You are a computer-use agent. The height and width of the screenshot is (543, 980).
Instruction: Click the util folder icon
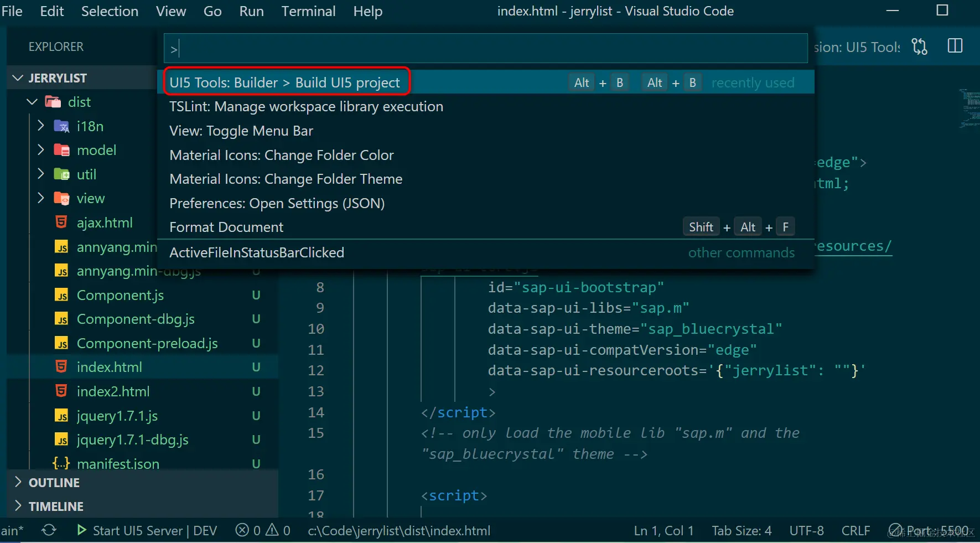pos(61,174)
